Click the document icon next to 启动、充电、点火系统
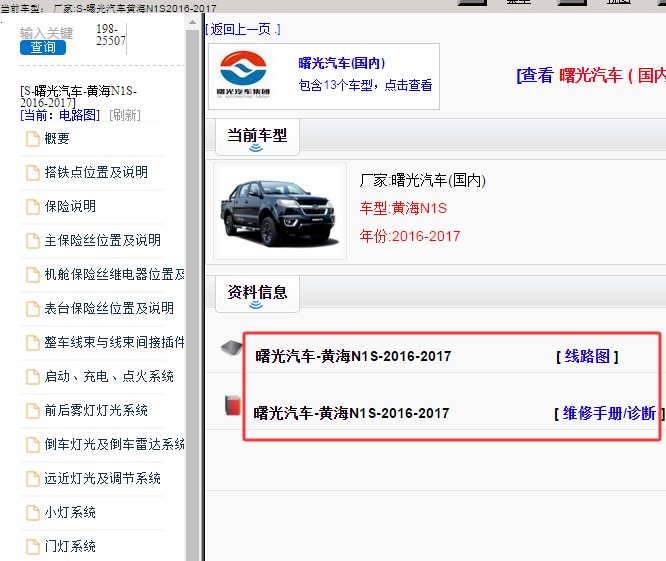This screenshot has height=561, width=666. pos(33,377)
